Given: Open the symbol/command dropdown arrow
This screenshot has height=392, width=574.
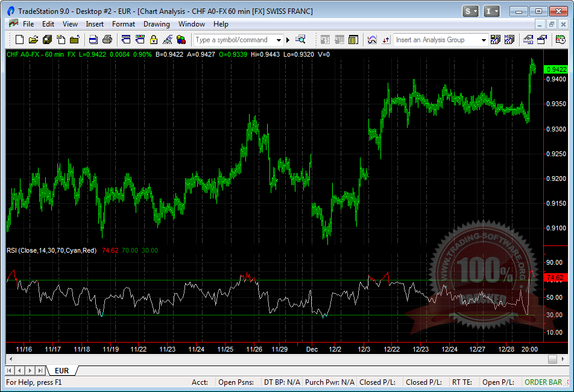Looking at the screenshot, I should [x=279, y=40].
